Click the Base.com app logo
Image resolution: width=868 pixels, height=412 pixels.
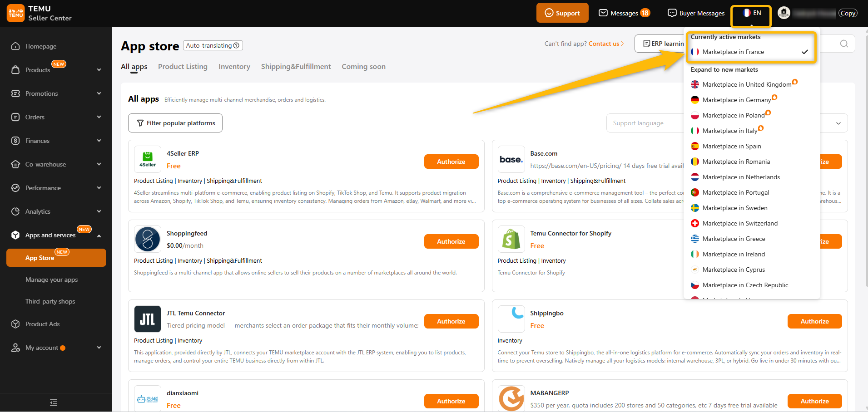pyautogui.click(x=511, y=159)
